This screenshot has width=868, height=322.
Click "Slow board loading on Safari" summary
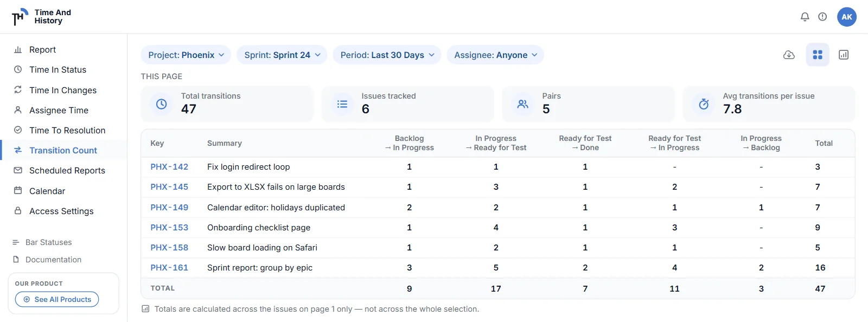pos(262,248)
